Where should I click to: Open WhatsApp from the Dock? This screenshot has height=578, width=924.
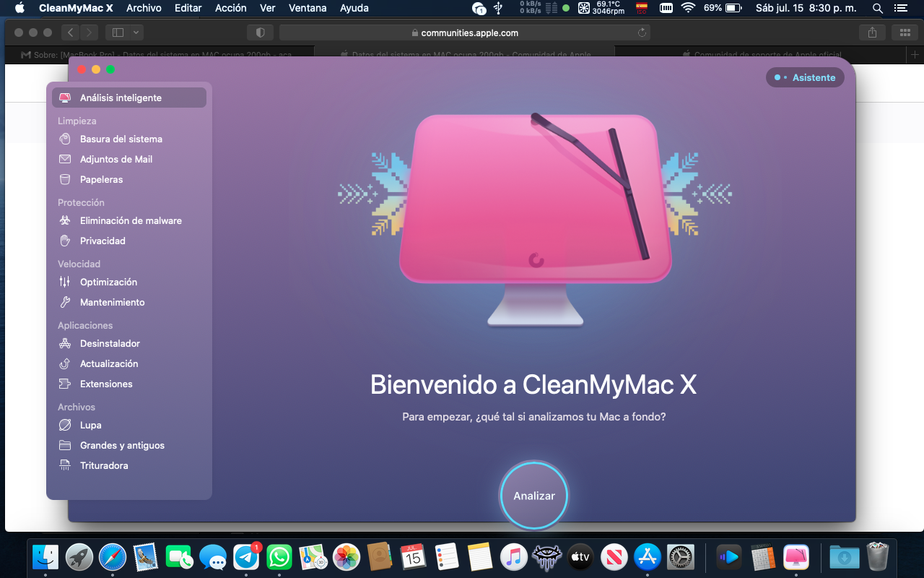[x=279, y=557]
